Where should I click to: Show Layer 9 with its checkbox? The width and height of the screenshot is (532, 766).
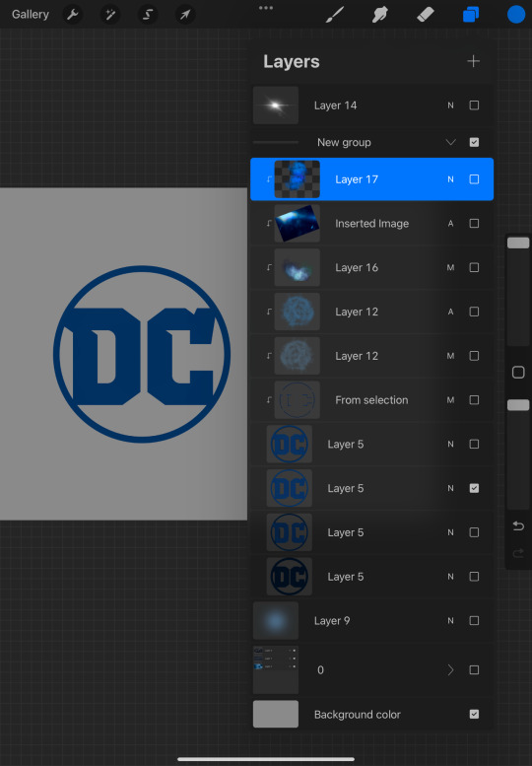point(474,620)
